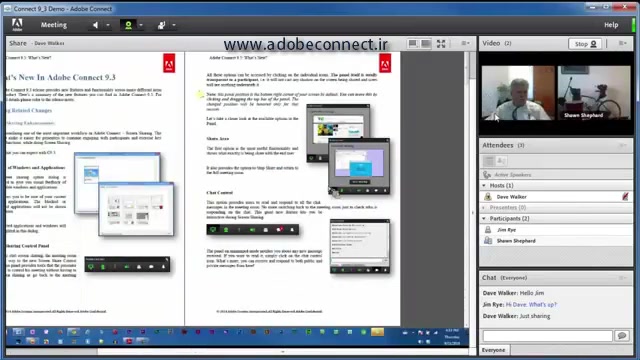This screenshot has width=640, height=360.
Task: Click the first view mode button in the Share pod
Action: (x=413, y=43)
